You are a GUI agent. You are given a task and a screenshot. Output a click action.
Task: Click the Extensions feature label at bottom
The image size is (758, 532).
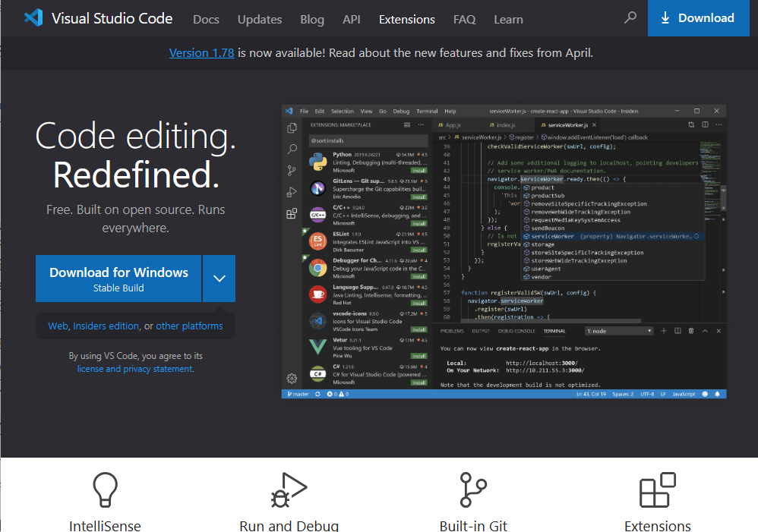[658, 526]
